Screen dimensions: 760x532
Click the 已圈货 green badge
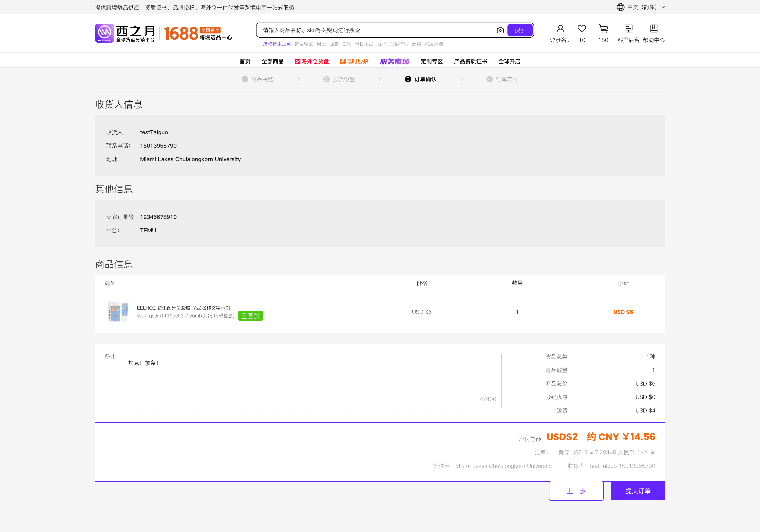tap(250, 316)
